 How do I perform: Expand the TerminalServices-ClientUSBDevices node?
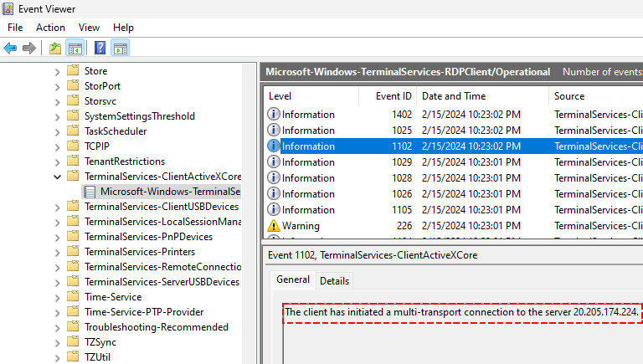click(x=58, y=207)
